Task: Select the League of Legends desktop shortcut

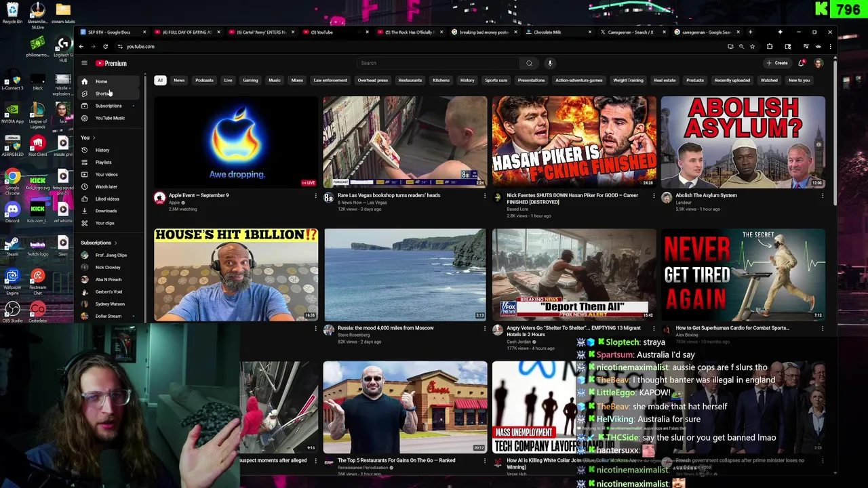Action: 37,115
